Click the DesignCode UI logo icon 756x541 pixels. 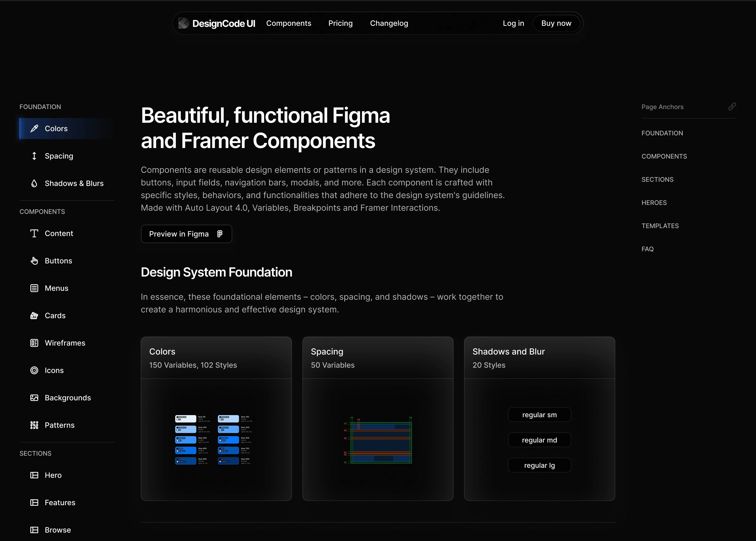184,23
